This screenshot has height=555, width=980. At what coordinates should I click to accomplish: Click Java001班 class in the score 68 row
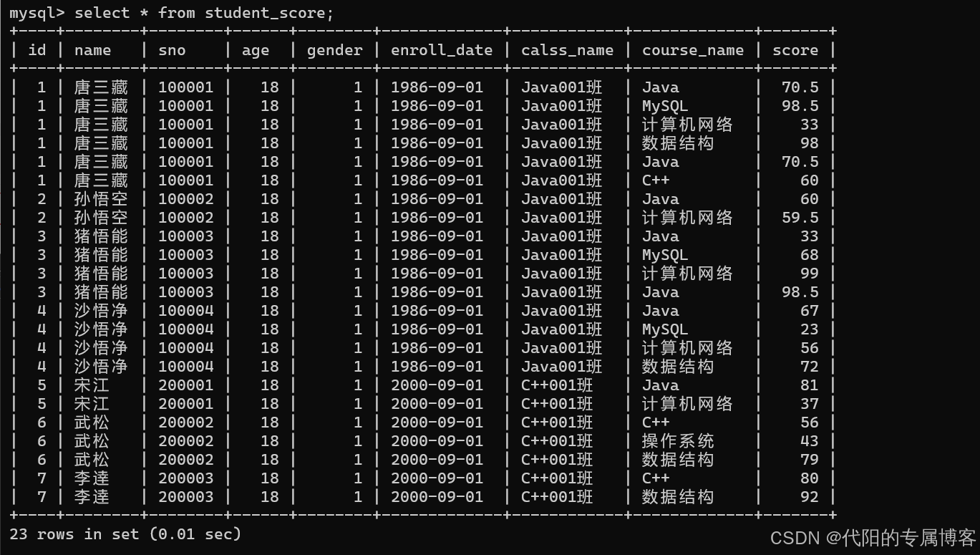tap(562, 255)
